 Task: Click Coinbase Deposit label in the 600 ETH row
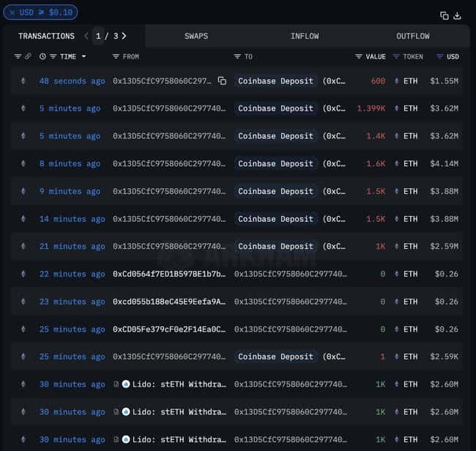pos(275,81)
